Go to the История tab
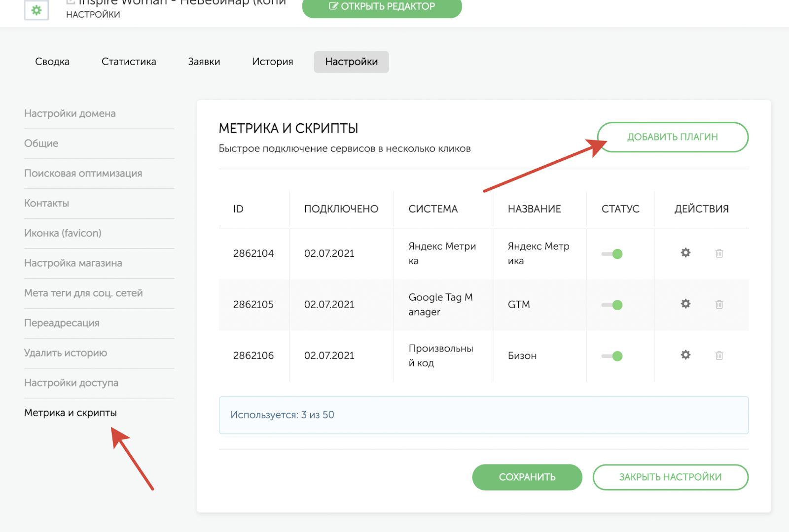The image size is (789, 532). pyautogui.click(x=272, y=62)
